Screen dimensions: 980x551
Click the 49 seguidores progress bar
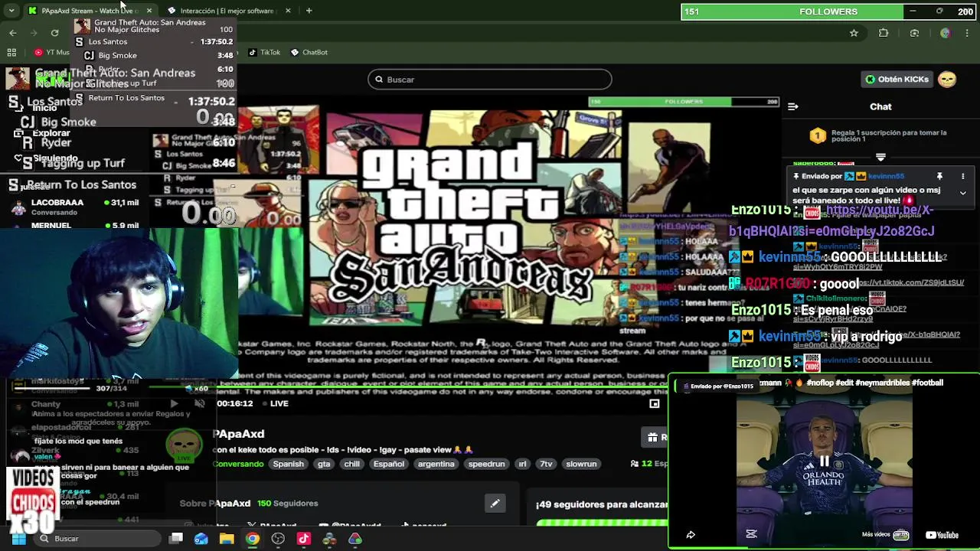click(602, 523)
